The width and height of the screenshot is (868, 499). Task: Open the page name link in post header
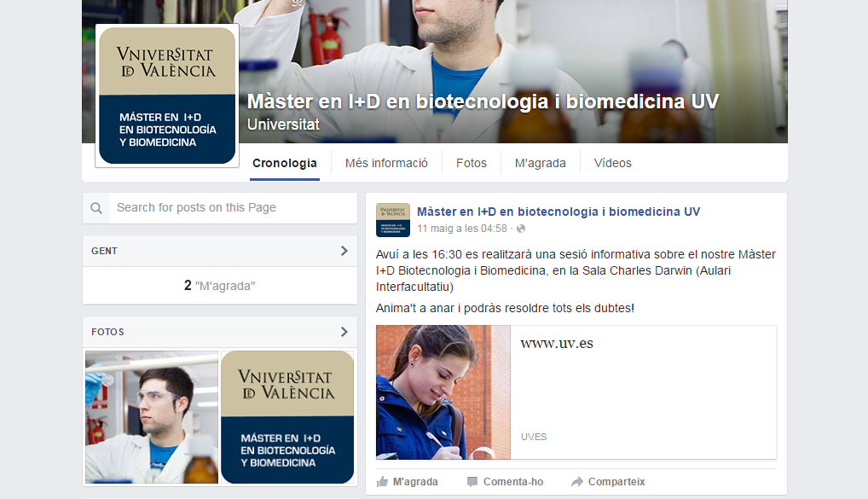coord(558,212)
